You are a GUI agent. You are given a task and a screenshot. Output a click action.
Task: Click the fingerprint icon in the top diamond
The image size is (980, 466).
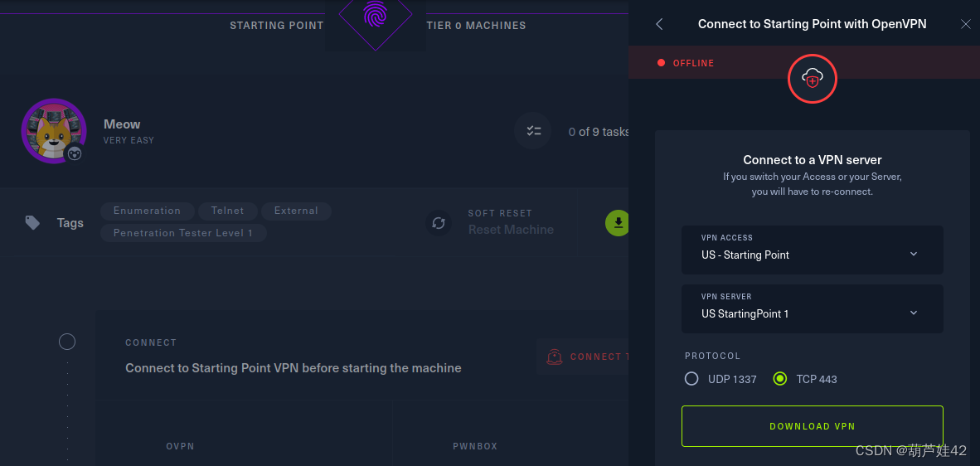375,13
